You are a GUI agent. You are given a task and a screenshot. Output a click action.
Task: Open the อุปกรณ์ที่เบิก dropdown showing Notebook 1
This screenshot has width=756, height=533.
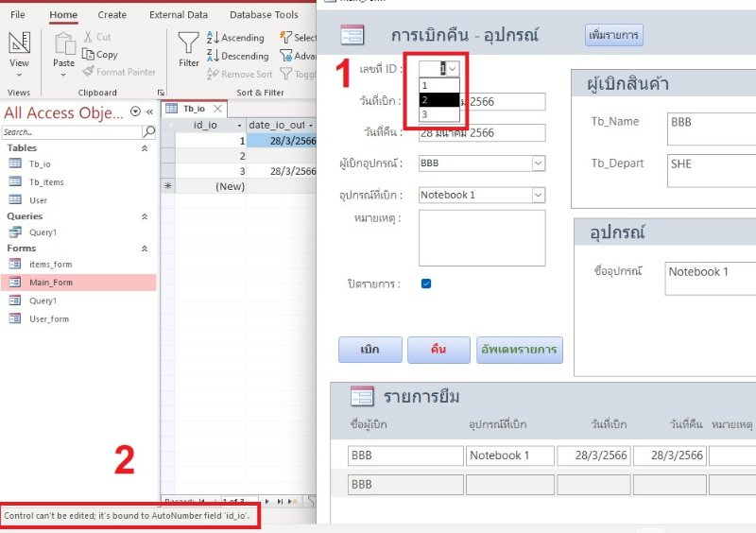click(538, 195)
